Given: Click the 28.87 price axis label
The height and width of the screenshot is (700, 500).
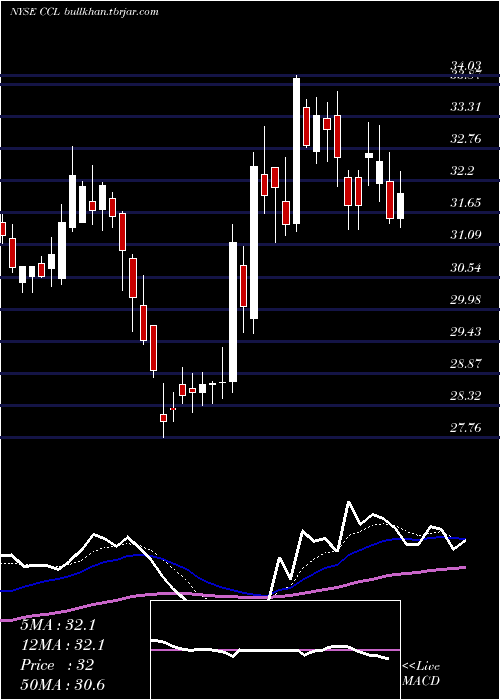Looking at the screenshot, I should (465, 363).
